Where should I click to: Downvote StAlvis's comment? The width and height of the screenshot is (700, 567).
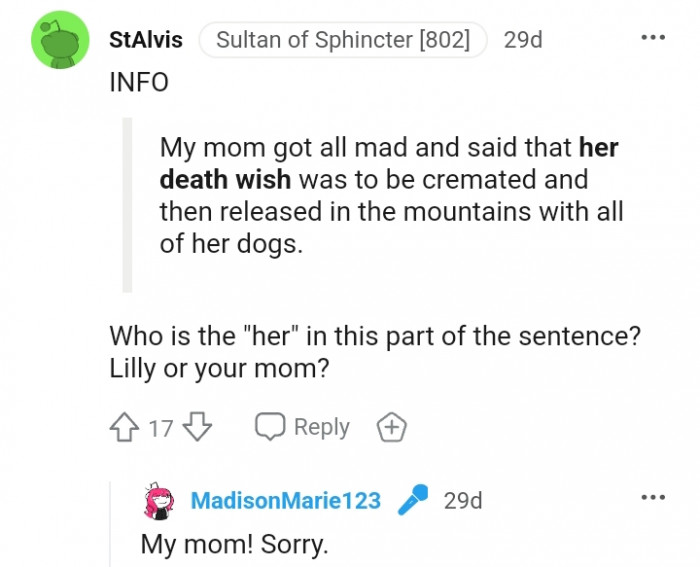coord(198,428)
